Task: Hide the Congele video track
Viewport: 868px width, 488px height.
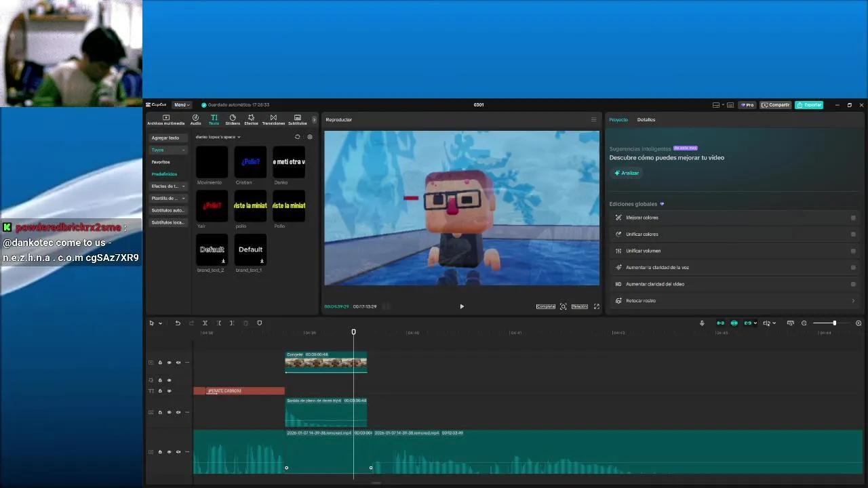Action: click(169, 363)
